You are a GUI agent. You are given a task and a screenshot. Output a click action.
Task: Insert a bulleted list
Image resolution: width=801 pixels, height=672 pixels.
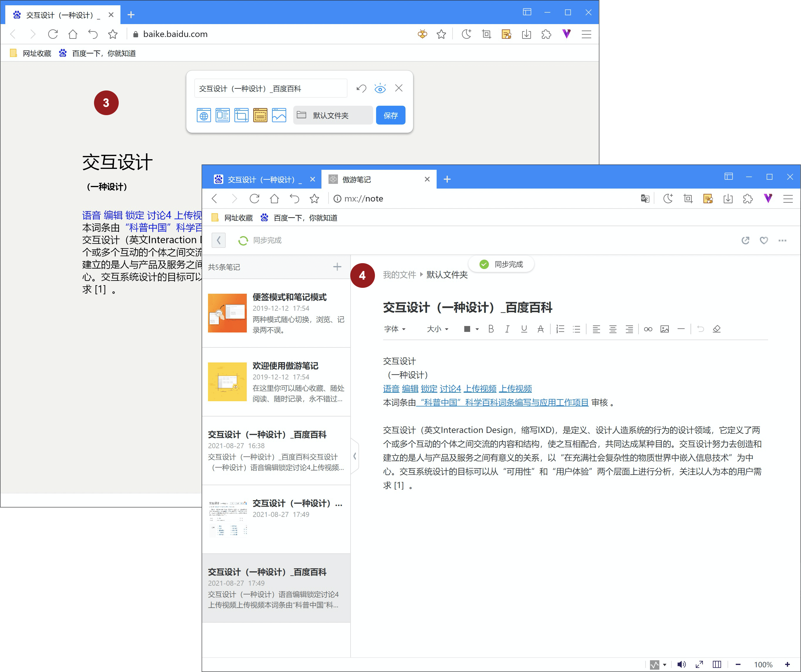(x=576, y=329)
